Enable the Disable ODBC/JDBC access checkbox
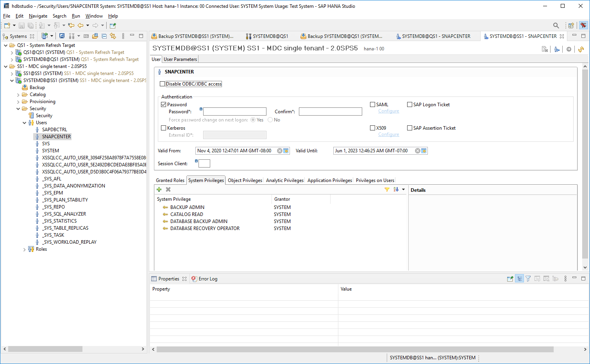The height and width of the screenshot is (364, 590). (163, 84)
